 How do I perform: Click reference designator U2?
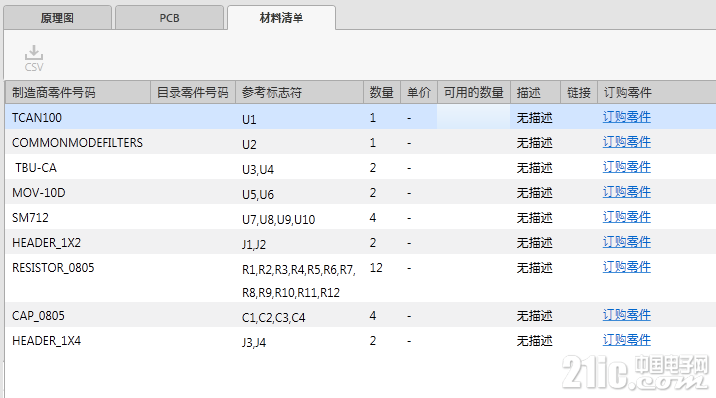[249, 145]
